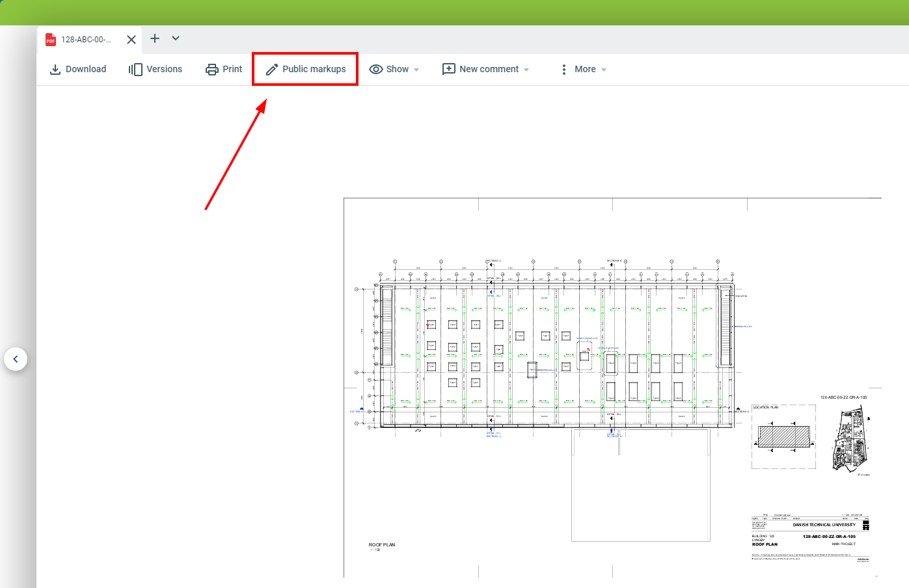Viewport: 909px width, 588px height.
Task: Open tab list chevron beside plus
Action: 176,38
